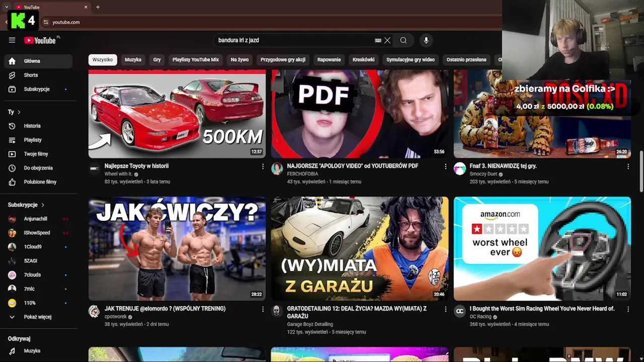Click Garage Boyz Detailing channel avatar
644x362 pixels.
coord(277,311)
